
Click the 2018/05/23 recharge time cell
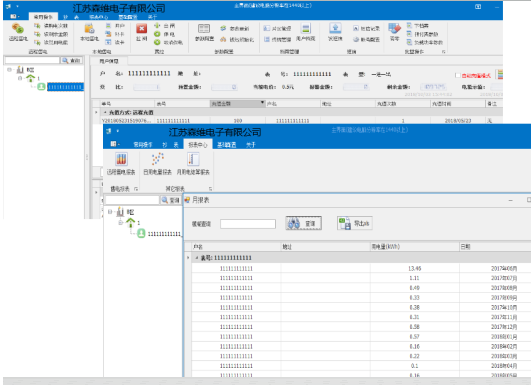coord(458,120)
